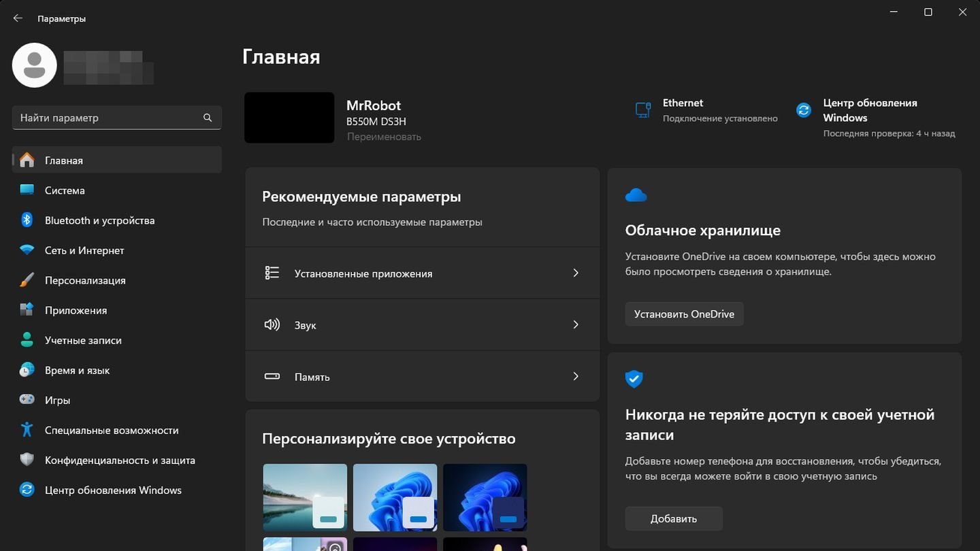The width and height of the screenshot is (980, 551).
Task: Open Storage settings via its chevron
Action: pos(576,376)
